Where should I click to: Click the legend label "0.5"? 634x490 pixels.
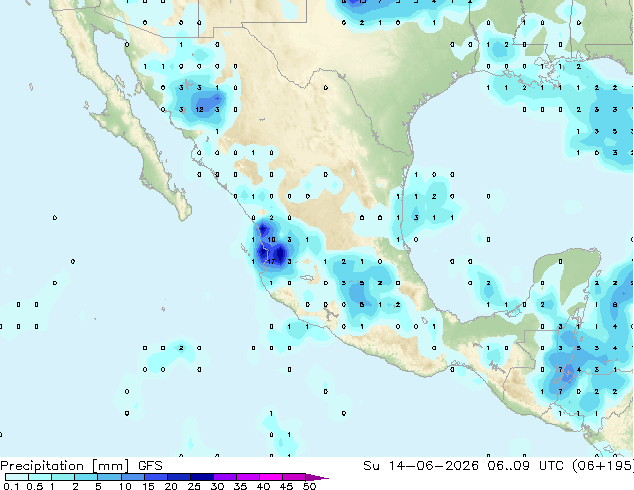[35, 486]
